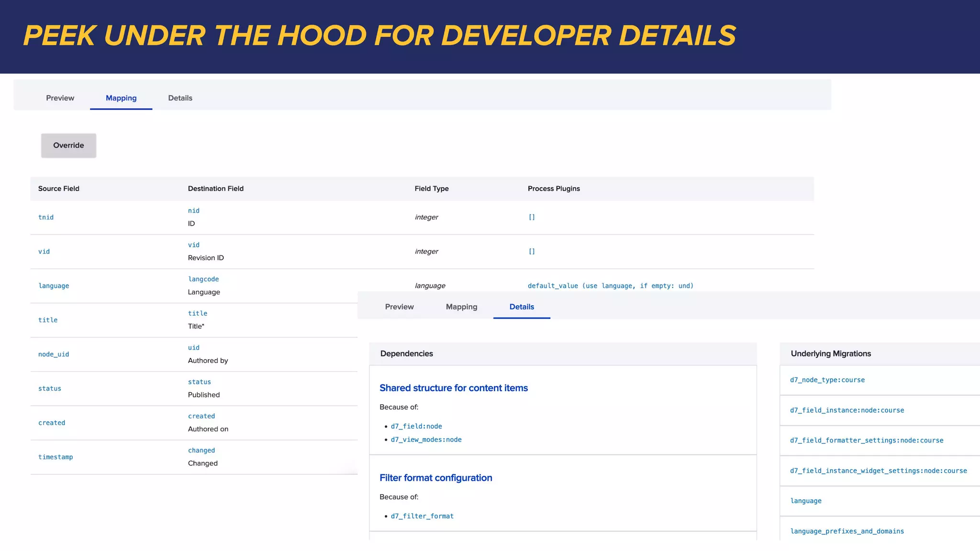Click the language field type value
Screen dimensions: 980x551
tap(430, 286)
